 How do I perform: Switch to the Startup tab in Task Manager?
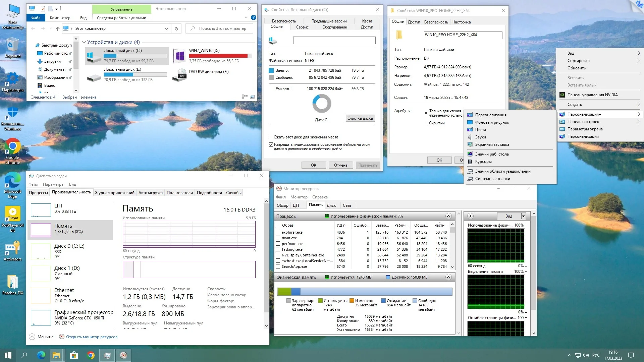pyautogui.click(x=150, y=193)
